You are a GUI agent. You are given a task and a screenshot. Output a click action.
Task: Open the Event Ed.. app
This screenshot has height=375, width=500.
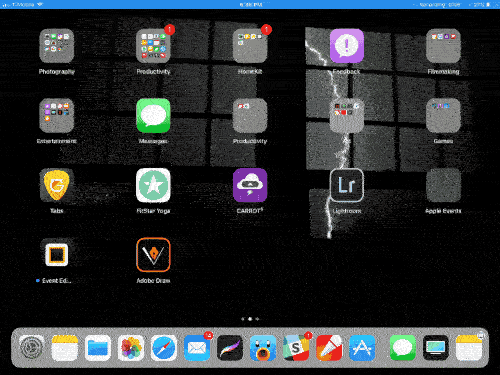(57, 255)
